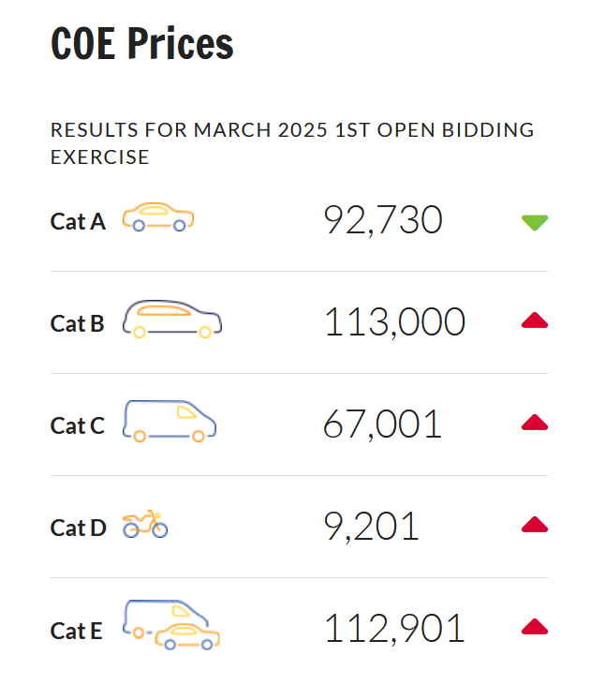Click the red up arrow for Cat D
The width and height of the screenshot is (605, 700).
pyautogui.click(x=535, y=525)
